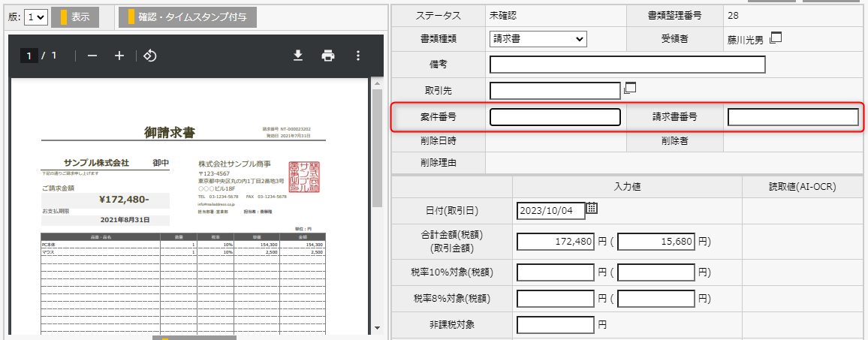Click total amount field showing 172,480
This screenshot has width=868, height=340.
click(x=555, y=242)
